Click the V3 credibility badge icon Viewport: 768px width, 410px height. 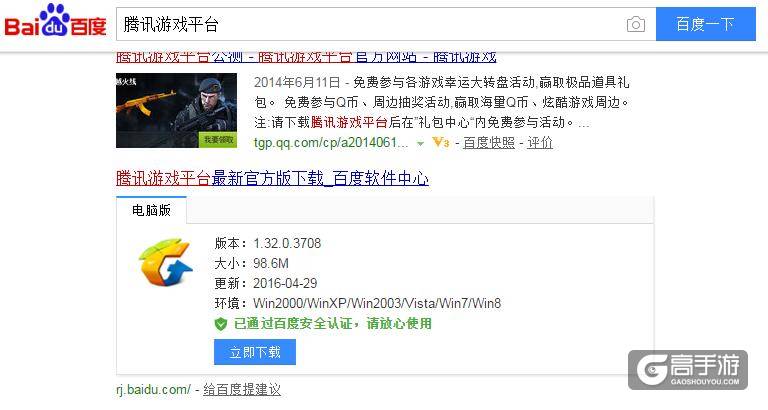[x=441, y=143]
